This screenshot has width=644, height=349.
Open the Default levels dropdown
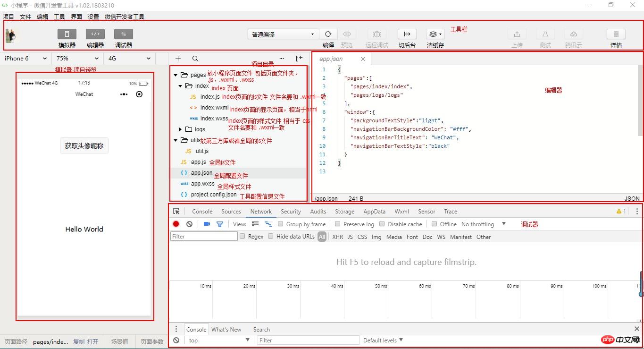383,340
